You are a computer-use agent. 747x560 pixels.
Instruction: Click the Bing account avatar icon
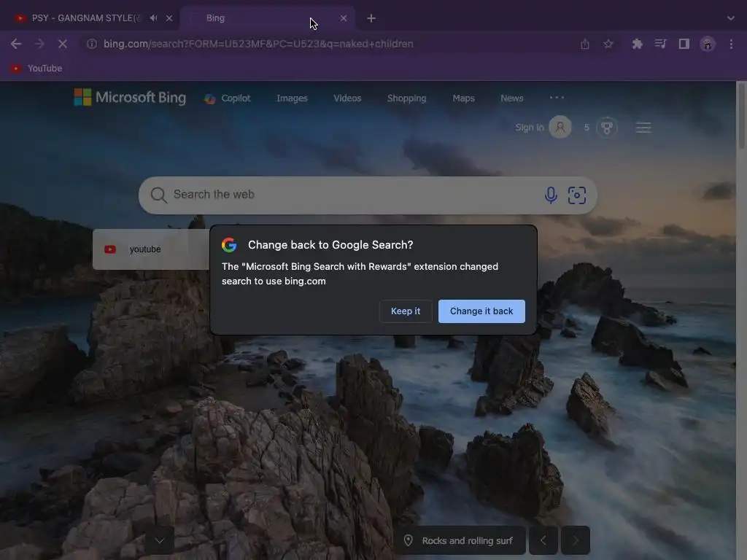point(560,127)
